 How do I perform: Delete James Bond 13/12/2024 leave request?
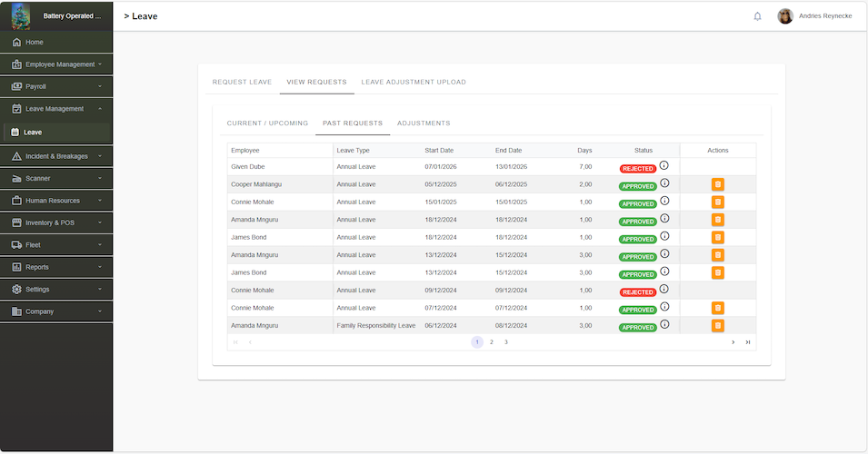click(x=718, y=273)
